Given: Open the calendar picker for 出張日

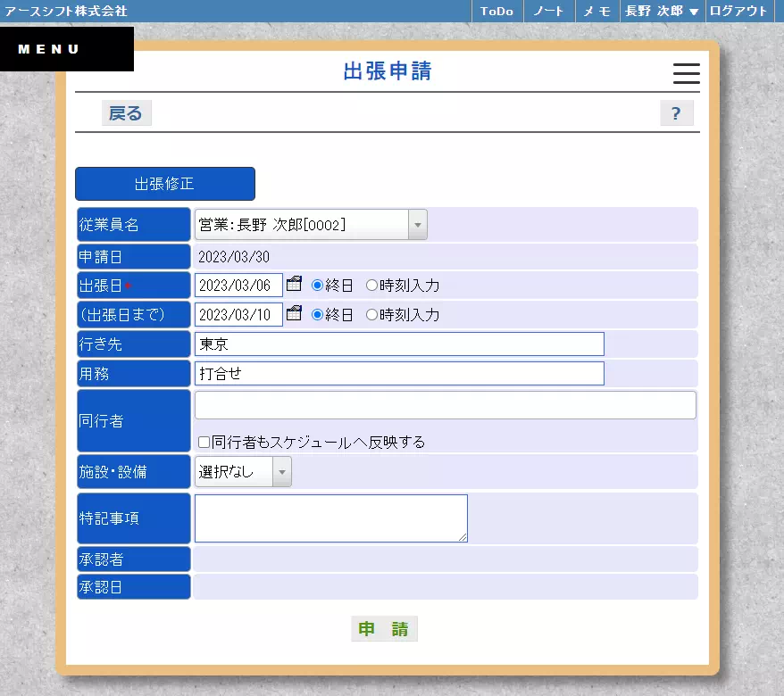Looking at the screenshot, I should (x=295, y=284).
